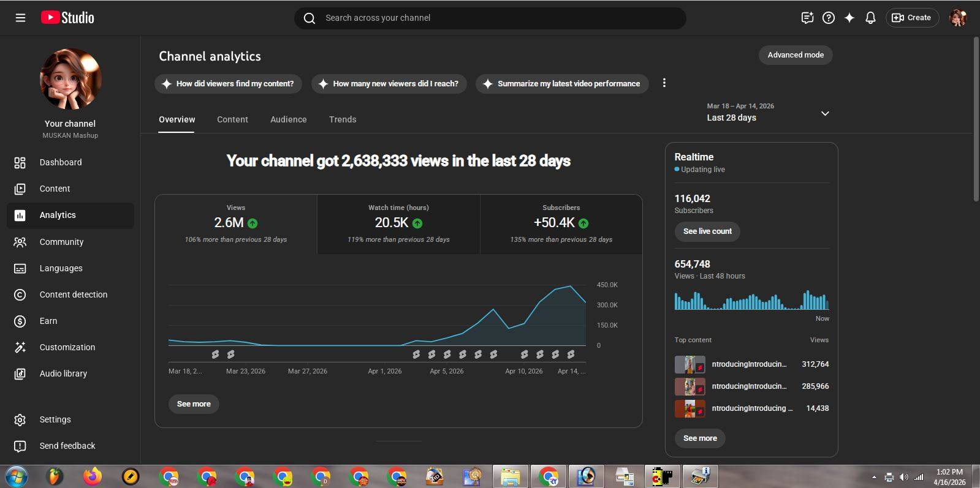This screenshot has width=980, height=488.
Task: Click the Advanced mode button
Action: pos(795,55)
